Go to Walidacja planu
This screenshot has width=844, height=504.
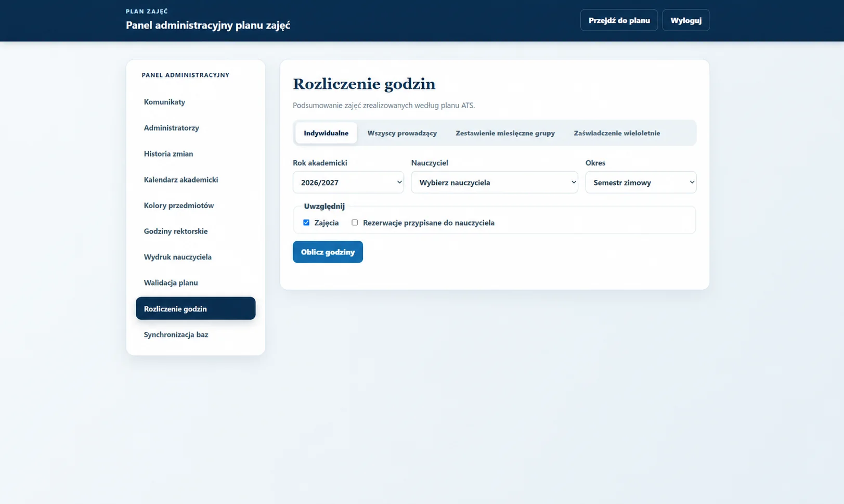pyautogui.click(x=196, y=283)
